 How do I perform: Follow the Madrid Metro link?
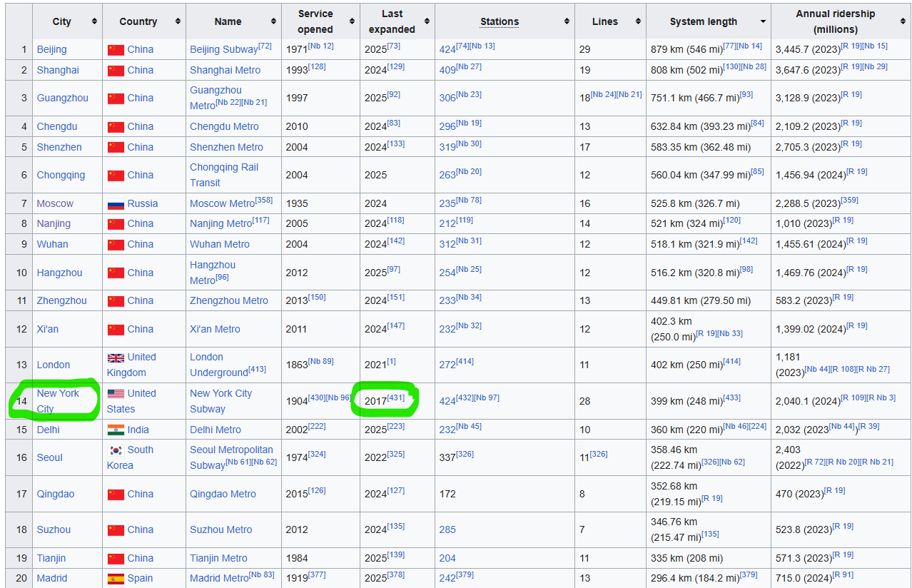click(x=219, y=578)
